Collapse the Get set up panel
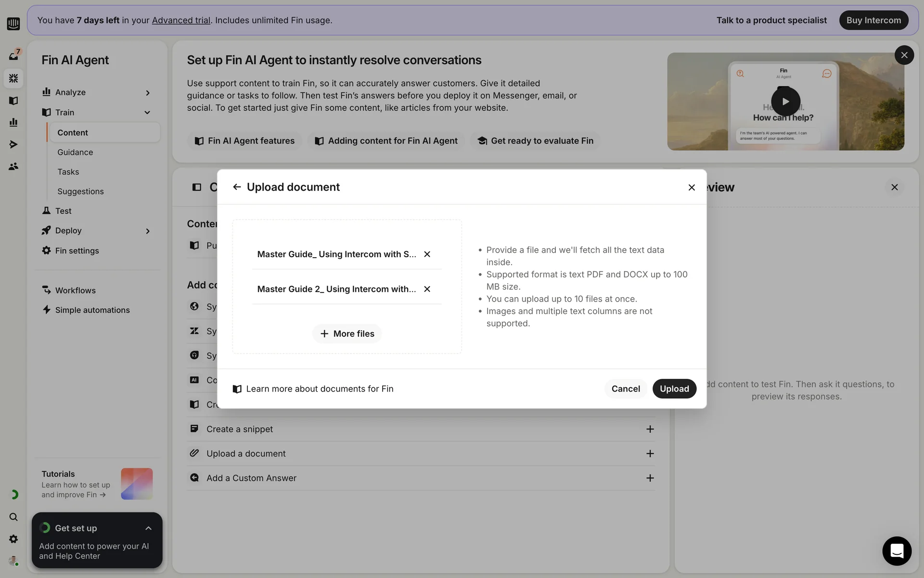 point(148,528)
